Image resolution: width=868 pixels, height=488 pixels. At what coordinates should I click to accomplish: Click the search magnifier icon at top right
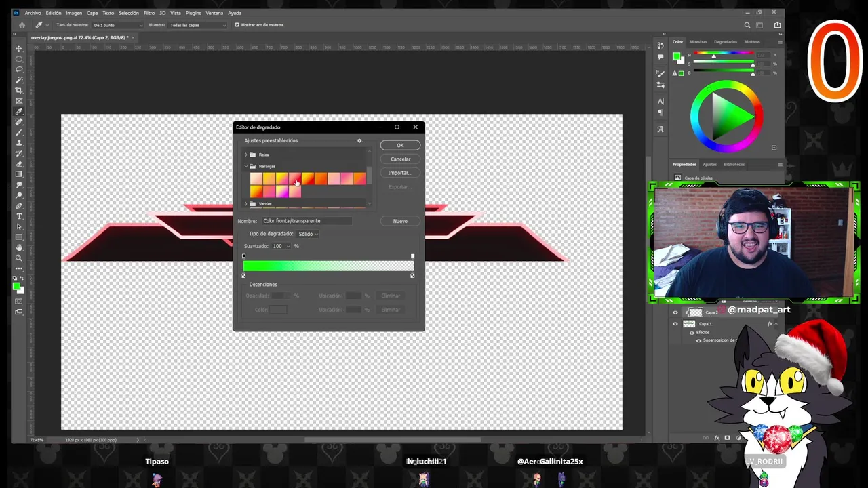point(747,25)
